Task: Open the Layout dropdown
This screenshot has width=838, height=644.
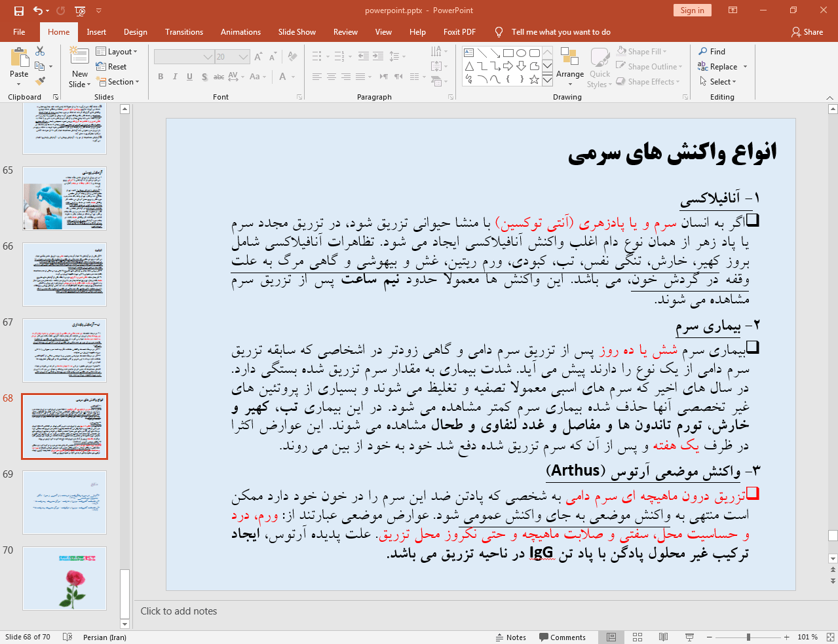Action: (x=117, y=52)
